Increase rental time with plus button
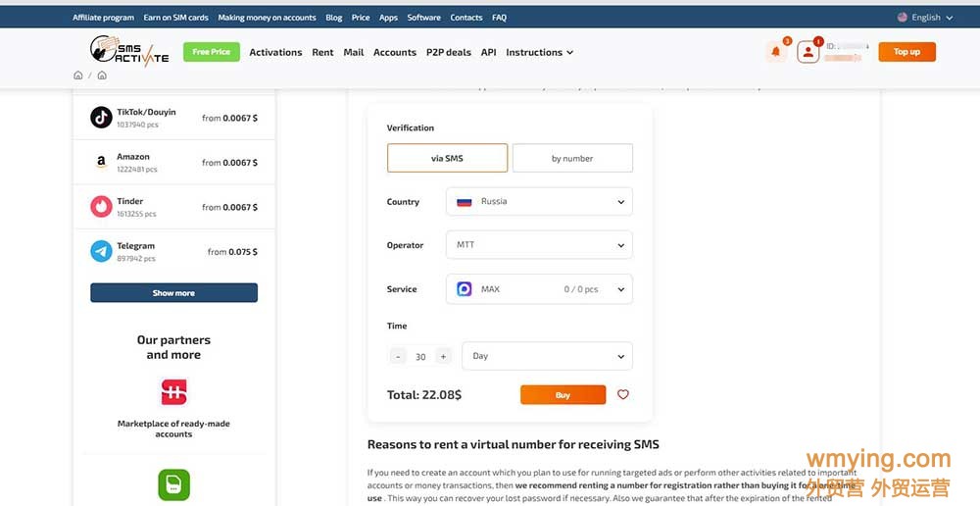Image resolution: width=980 pixels, height=506 pixels. pyautogui.click(x=443, y=357)
